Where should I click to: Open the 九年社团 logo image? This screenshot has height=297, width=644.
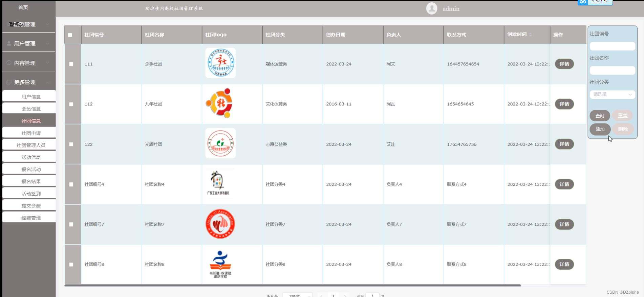click(x=219, y=103)
